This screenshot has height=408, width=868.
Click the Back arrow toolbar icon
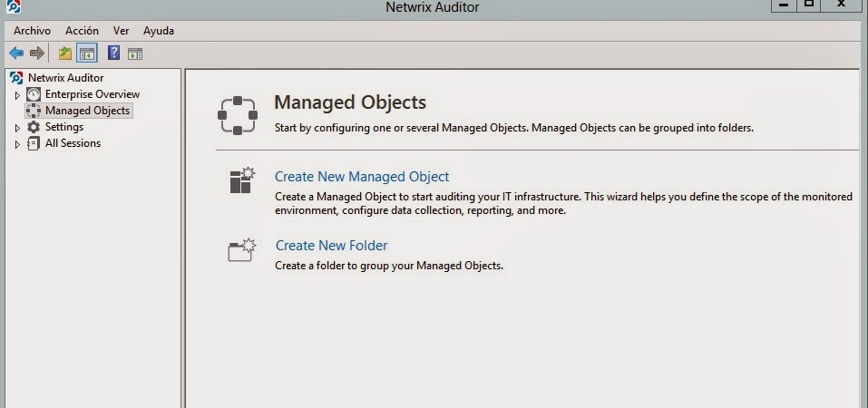pos(16,53)
